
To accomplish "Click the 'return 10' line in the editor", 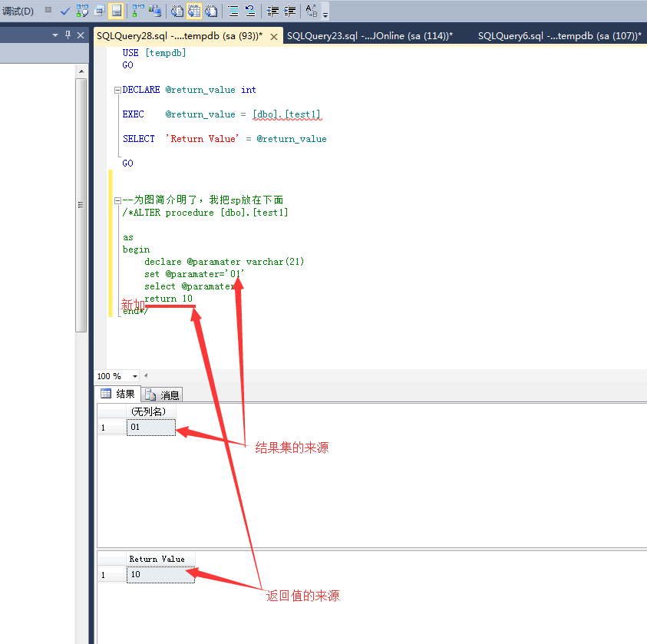I will click(x=168, y=299).
